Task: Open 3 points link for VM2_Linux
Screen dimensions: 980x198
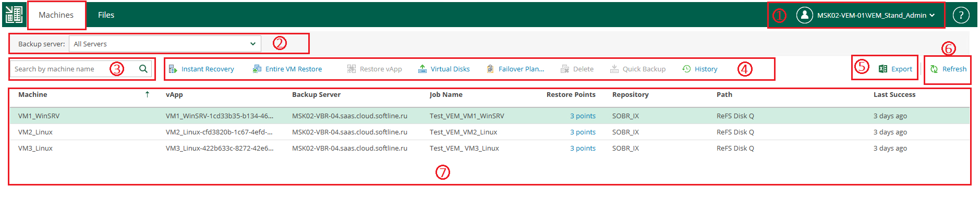Action: 583,132
